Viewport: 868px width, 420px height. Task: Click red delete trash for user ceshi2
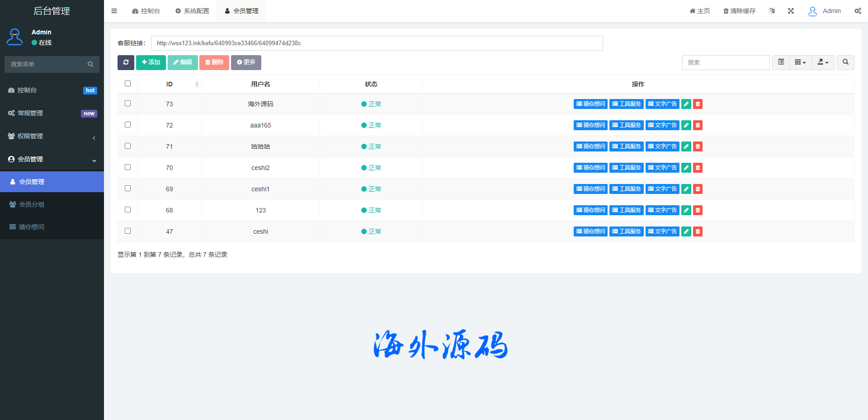click(698, 168)
